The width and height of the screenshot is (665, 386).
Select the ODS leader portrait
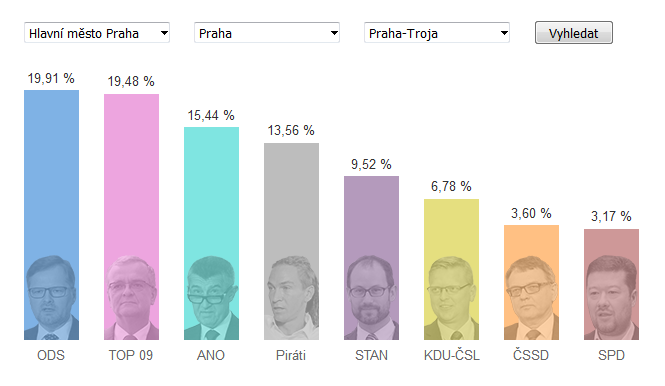[x=51, y=298]
